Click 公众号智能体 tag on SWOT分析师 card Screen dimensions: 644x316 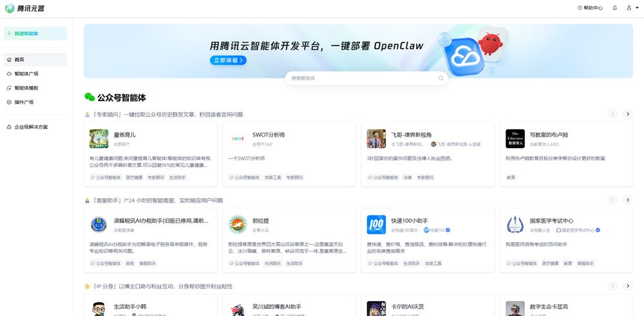coord(245,178)
